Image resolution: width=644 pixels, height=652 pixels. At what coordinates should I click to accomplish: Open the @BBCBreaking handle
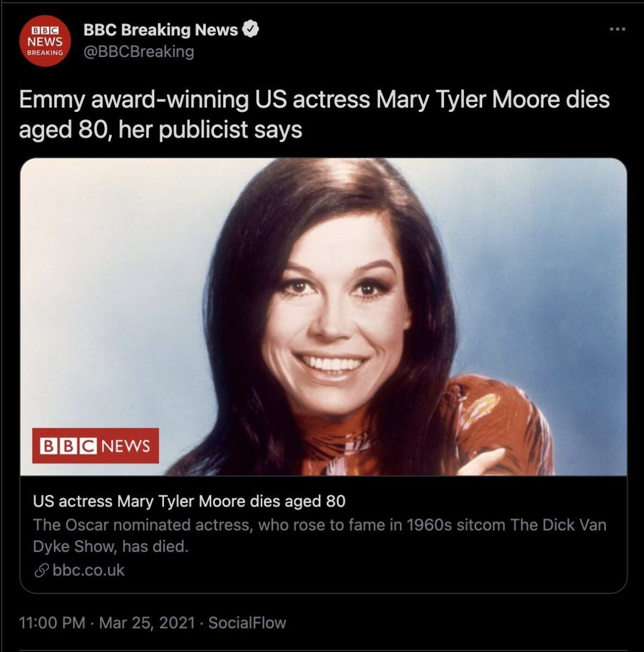pyautogui.click(x=138, y=52)
